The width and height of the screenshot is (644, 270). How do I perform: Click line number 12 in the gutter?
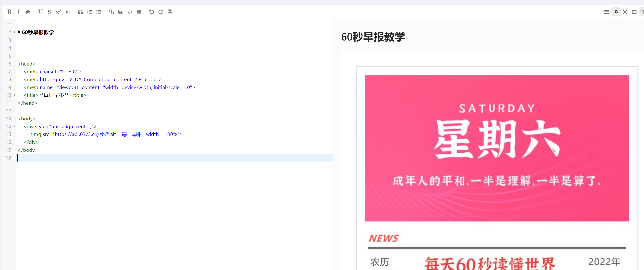click(9, 111)
